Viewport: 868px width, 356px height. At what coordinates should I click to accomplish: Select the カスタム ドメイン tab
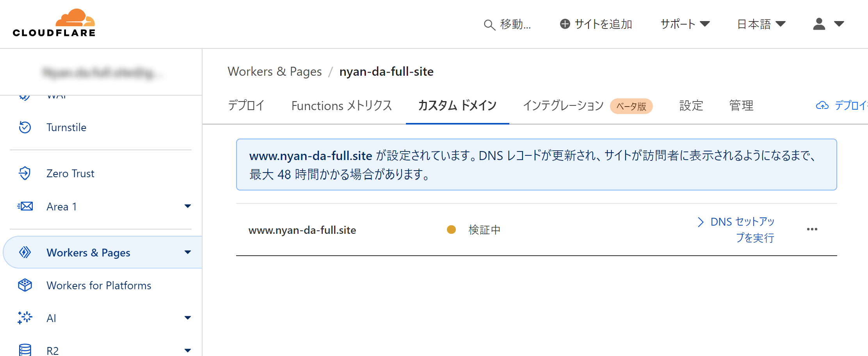coord(457,105)
